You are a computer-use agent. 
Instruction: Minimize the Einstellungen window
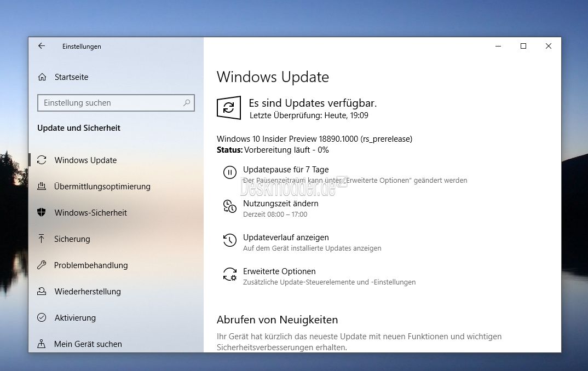pos(498,46)
